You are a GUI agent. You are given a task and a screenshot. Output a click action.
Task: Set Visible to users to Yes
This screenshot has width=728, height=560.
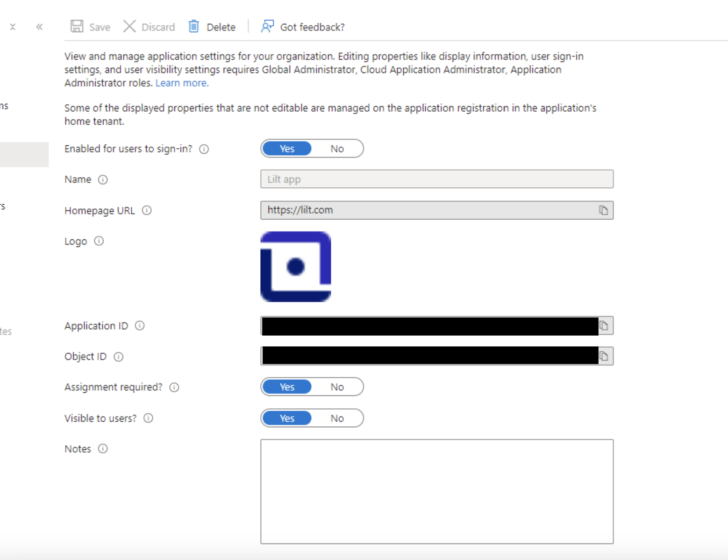[287, 418]
